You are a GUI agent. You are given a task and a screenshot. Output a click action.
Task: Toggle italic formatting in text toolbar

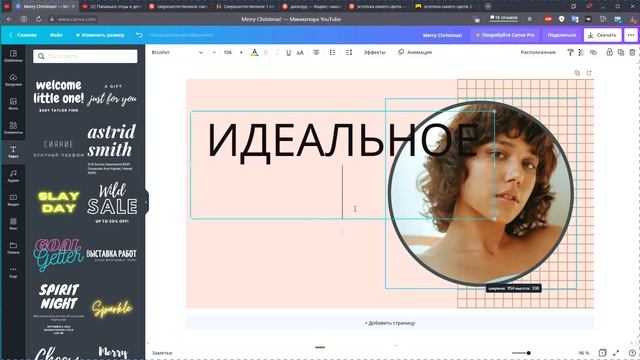coord(277,52)
